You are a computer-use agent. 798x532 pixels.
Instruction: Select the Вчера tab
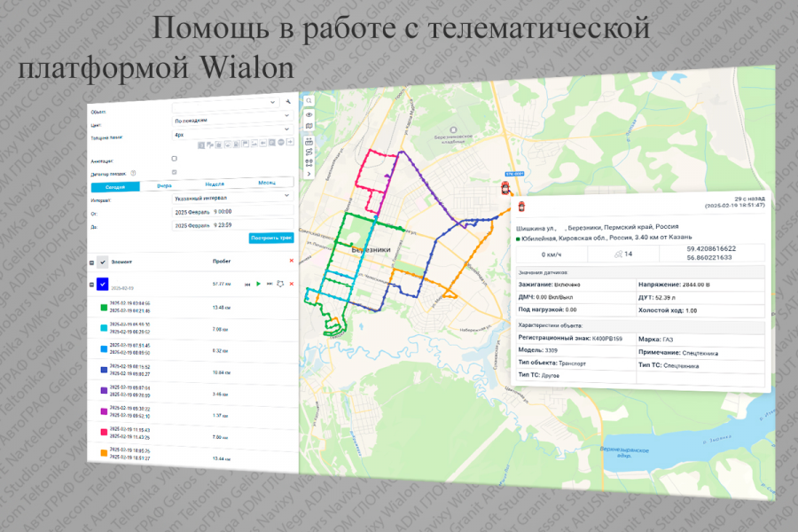pyautogui.click(x=164, y=185)
